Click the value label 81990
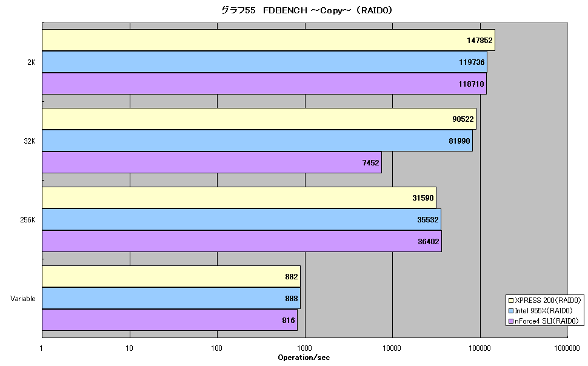This screenshot has width=588, height=366. [459, 141]
